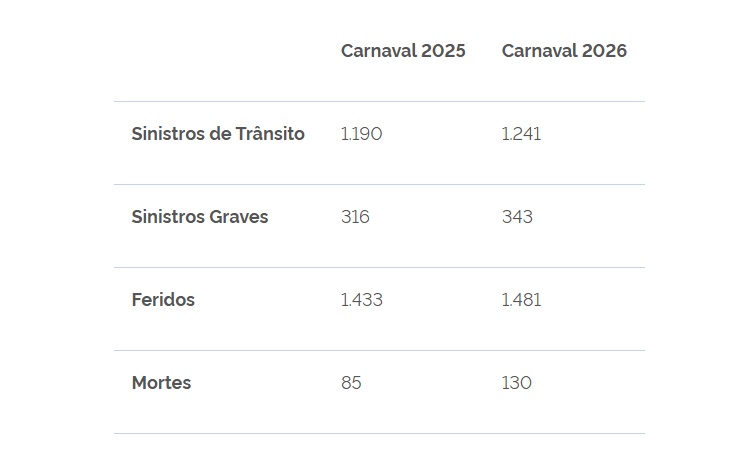742x449 pixels.
Task: Select the Sinistros de Trânsito row label
Action: click(x=218, y=134)
